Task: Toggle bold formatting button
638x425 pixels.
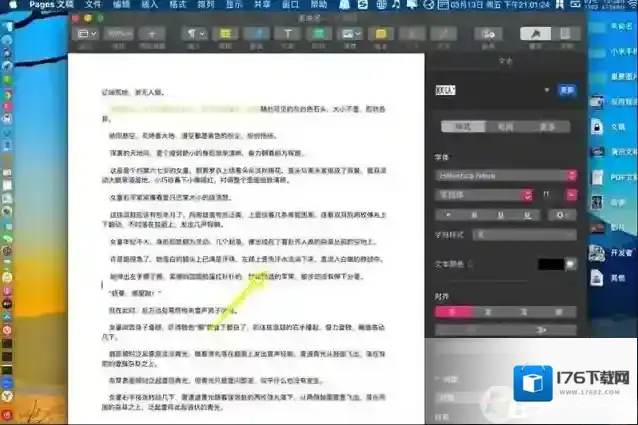Action: point(448,215)
